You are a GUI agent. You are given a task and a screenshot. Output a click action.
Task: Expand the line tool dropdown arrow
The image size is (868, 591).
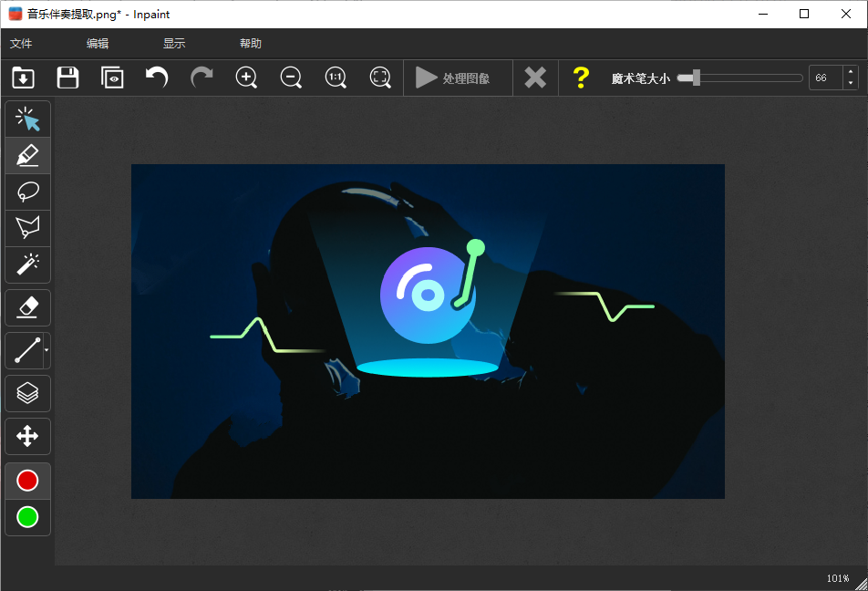pyautogui.click(x=46, y=350)
